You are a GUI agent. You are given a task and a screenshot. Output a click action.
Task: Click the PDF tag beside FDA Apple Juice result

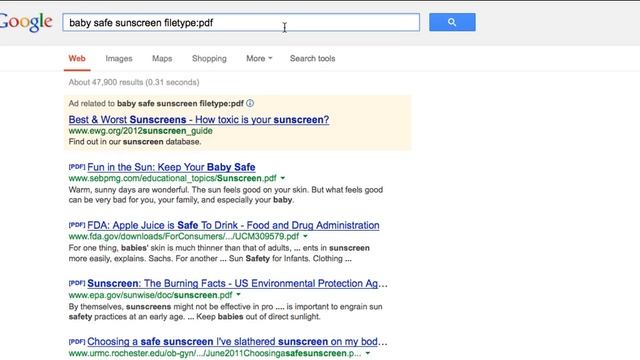point(77,224)
